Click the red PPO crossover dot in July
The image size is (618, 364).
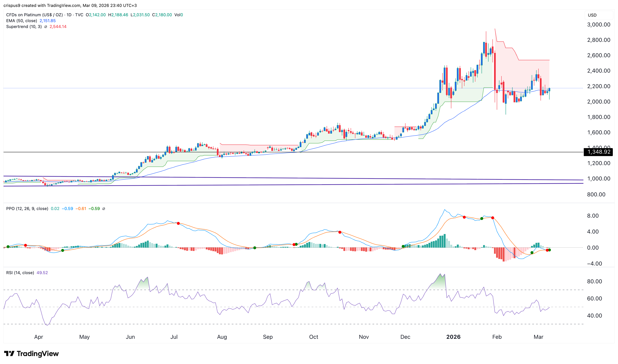coord(178,223)
